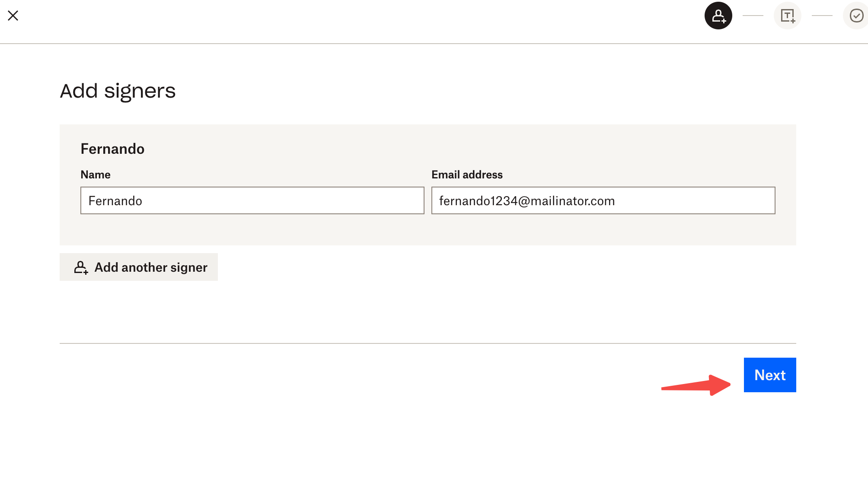Viewport: 868px width, 489px height.
Task: Click the red arrow pointing to Next
Action: [696, 385]
